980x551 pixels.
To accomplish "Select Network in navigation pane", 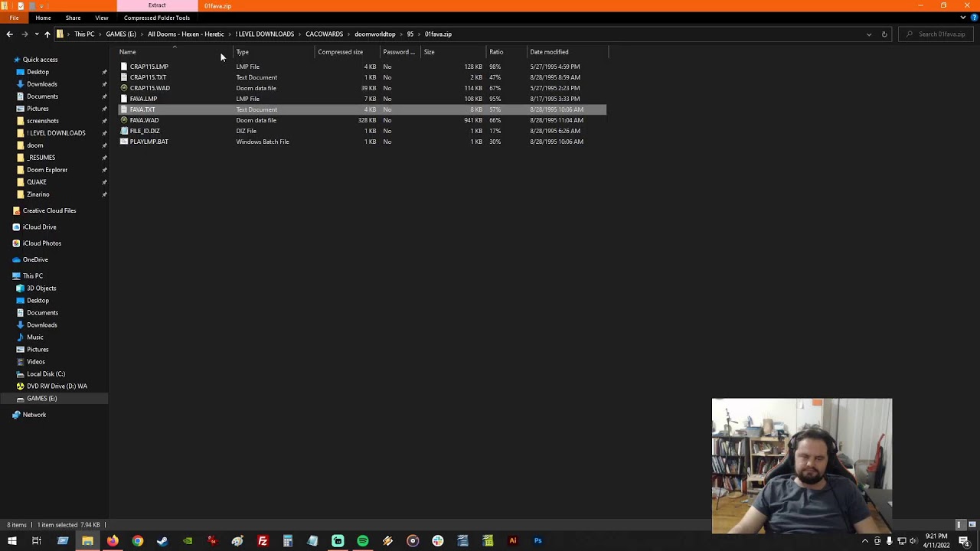I will click(34, 415).
